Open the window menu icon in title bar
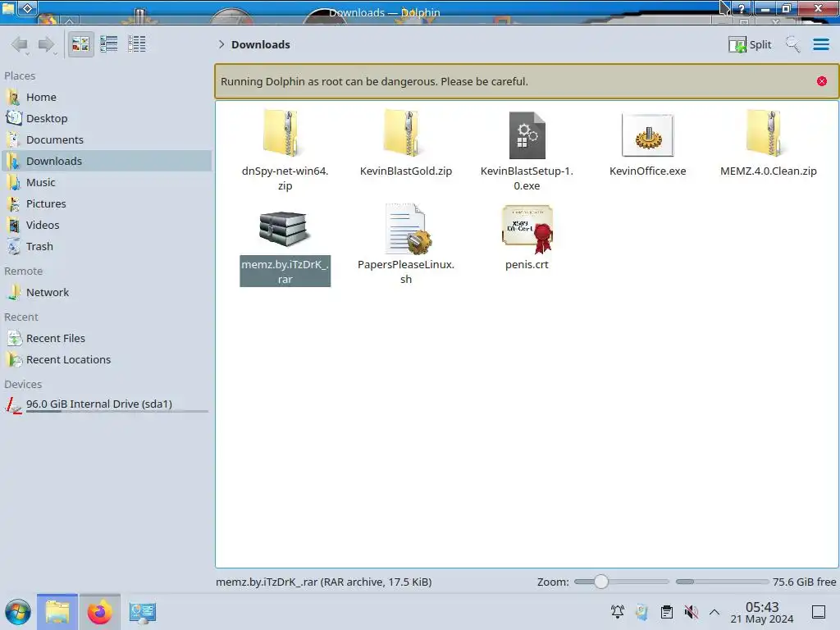Viewport: 840px width, 630px height. point(8,8)
